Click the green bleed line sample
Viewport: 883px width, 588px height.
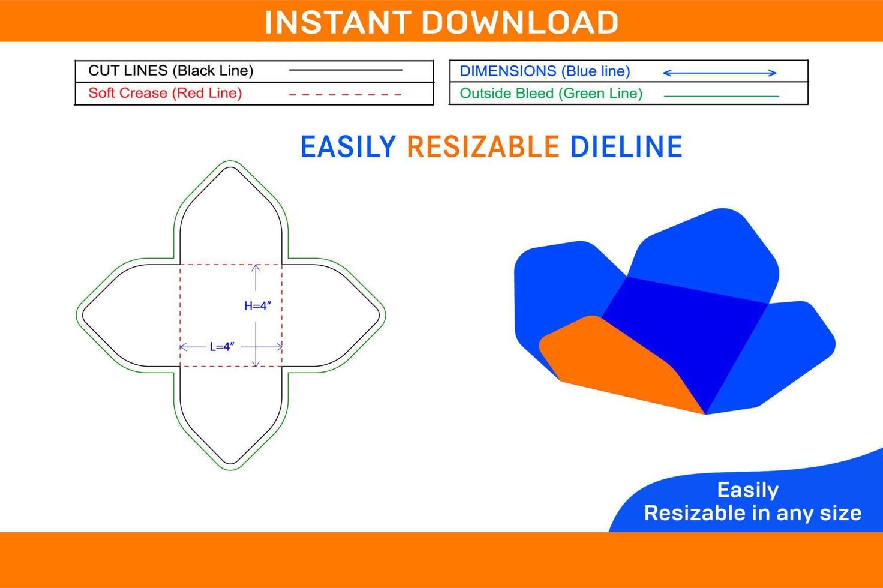(721, 96)
